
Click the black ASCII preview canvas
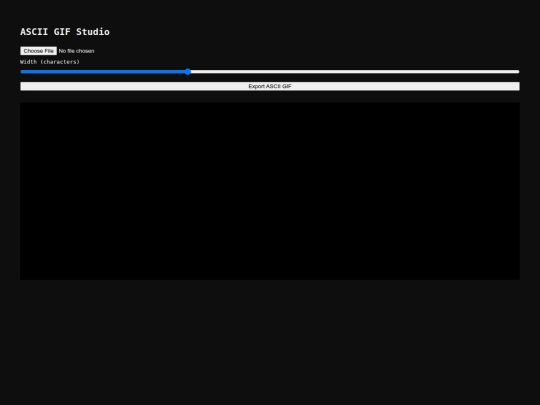[270, 191]
